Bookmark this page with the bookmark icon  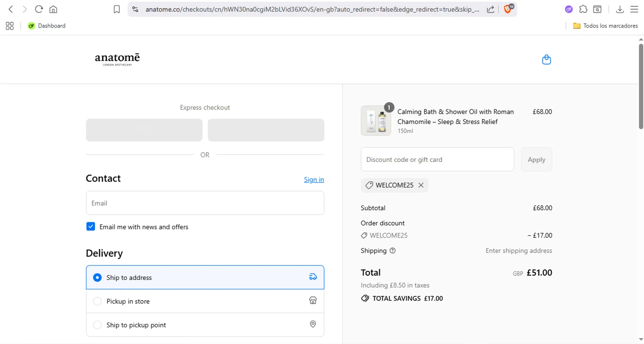pos(117,9)
